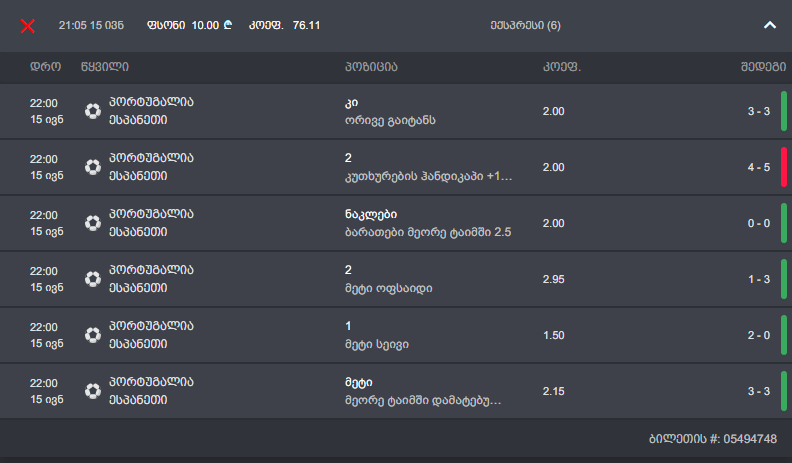Click the პოზიცია column header
Image resolution: width=792 pixels, height=463 pixels.
[x=371, y=68]
